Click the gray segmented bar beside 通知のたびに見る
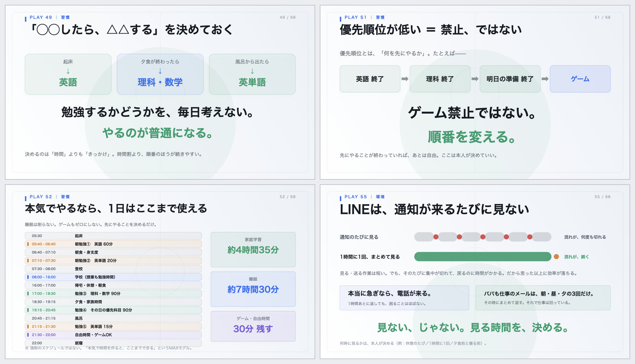 tap(483, 237)
